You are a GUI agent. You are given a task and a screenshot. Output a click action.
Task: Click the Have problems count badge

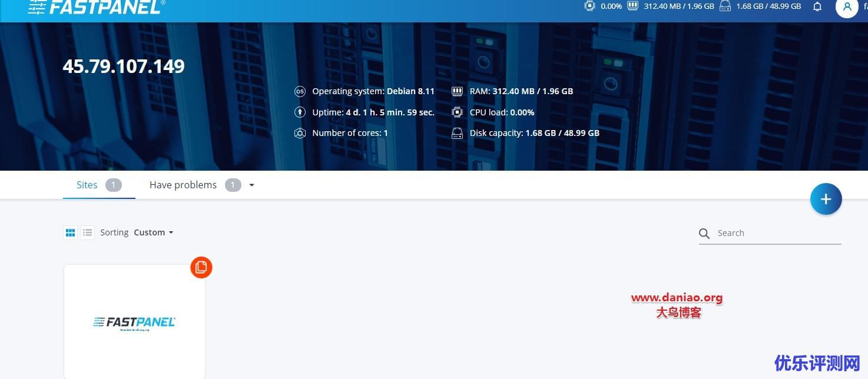(x=233, y=185)
